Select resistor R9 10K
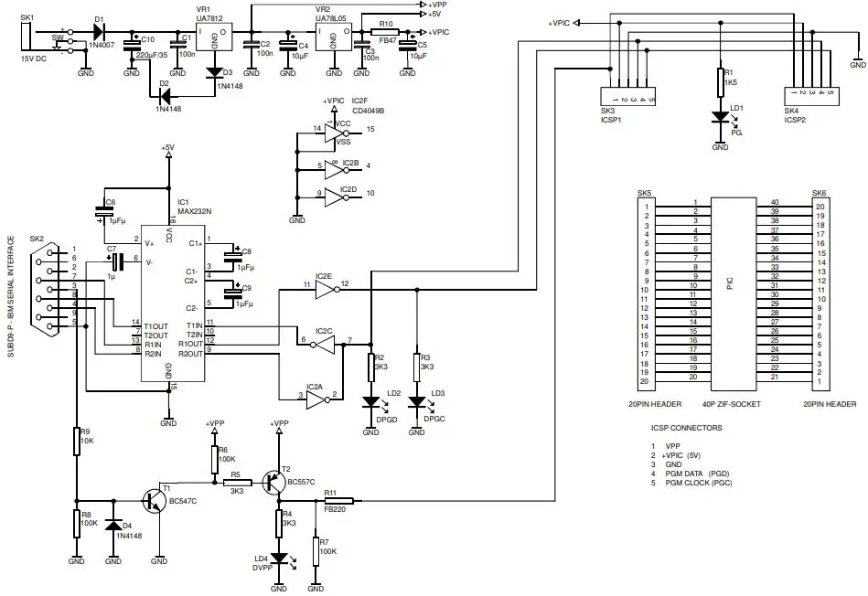The image size is (868, 596). click(x=77, y=441)
